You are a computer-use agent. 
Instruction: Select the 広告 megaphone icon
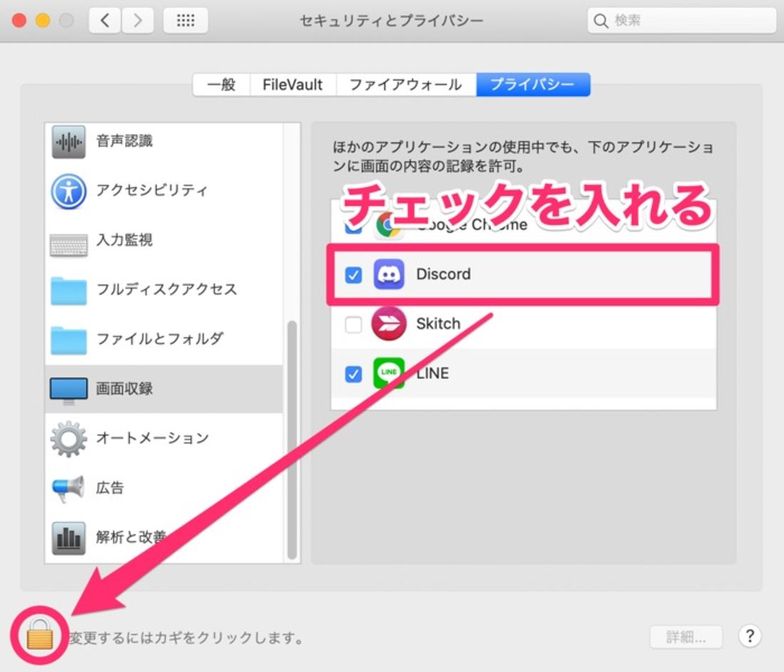[68, 489]
